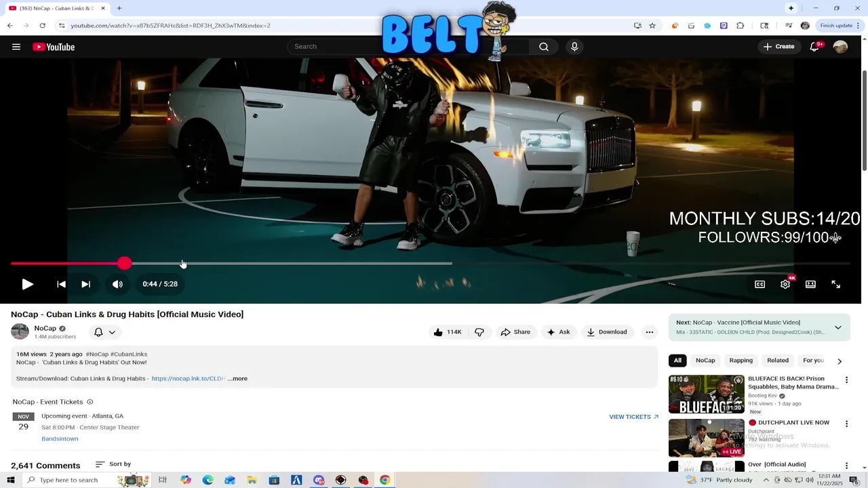Image resolution: width=868 pixels, height=488 pixels.
Task: Open NoCap channel name link
Action: [x=45, y=328]
